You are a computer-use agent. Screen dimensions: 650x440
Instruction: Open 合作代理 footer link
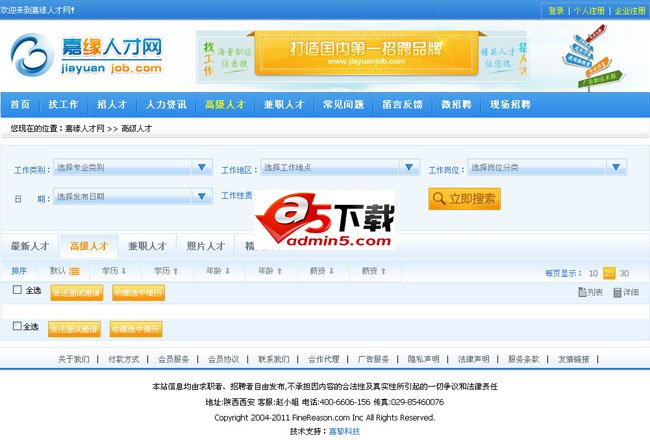(x=323, y=359)
